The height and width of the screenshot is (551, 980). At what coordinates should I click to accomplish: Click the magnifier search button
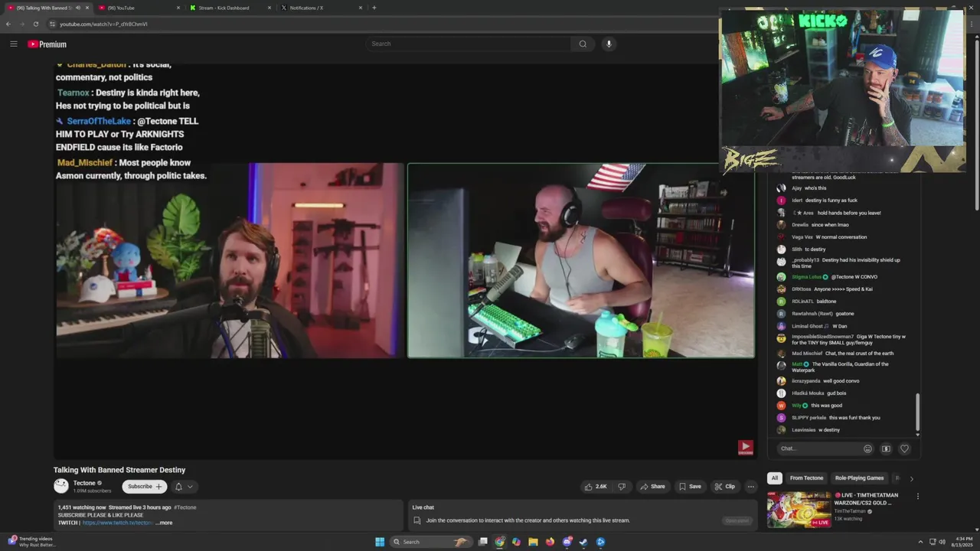pyautogui.click(x=583, y=44)
